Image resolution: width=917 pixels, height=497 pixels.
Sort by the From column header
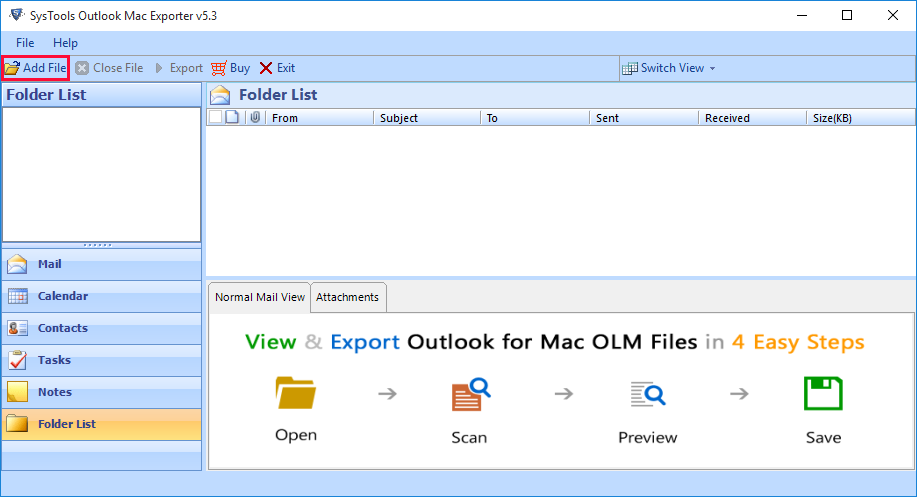tap(319, 118)
